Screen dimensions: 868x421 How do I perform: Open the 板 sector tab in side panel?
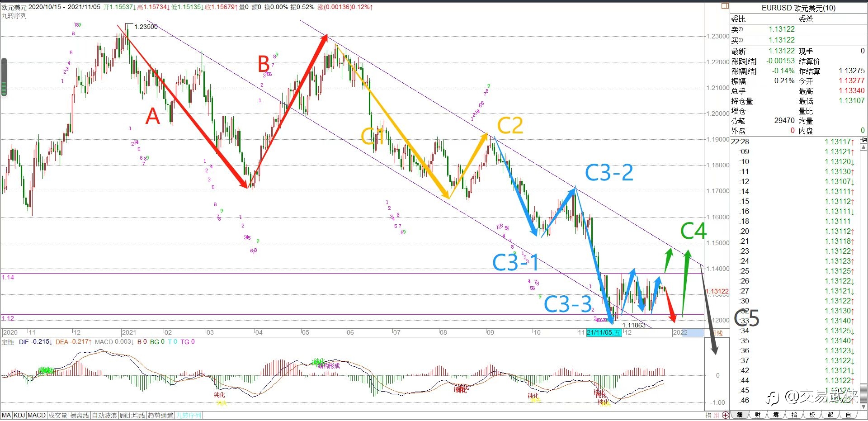812,415
